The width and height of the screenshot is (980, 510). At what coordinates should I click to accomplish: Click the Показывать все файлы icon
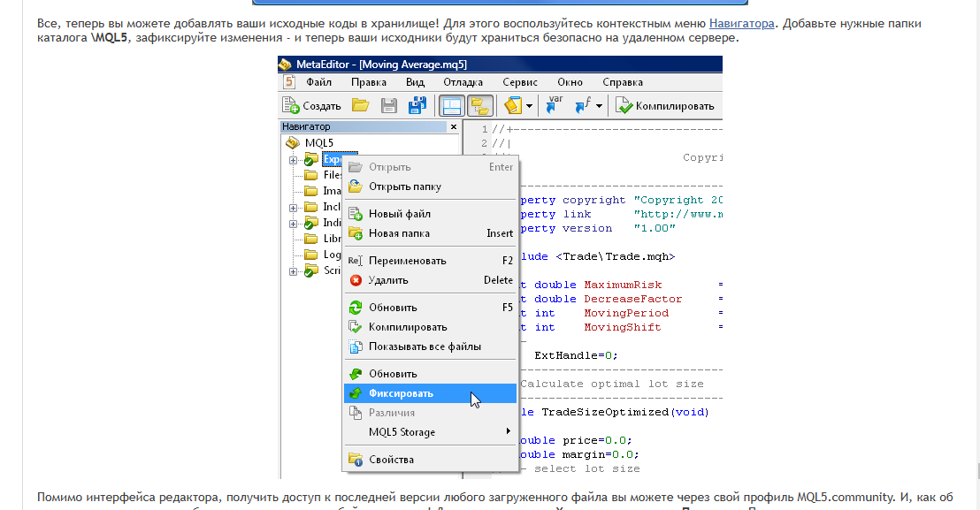tap(356, 346)
